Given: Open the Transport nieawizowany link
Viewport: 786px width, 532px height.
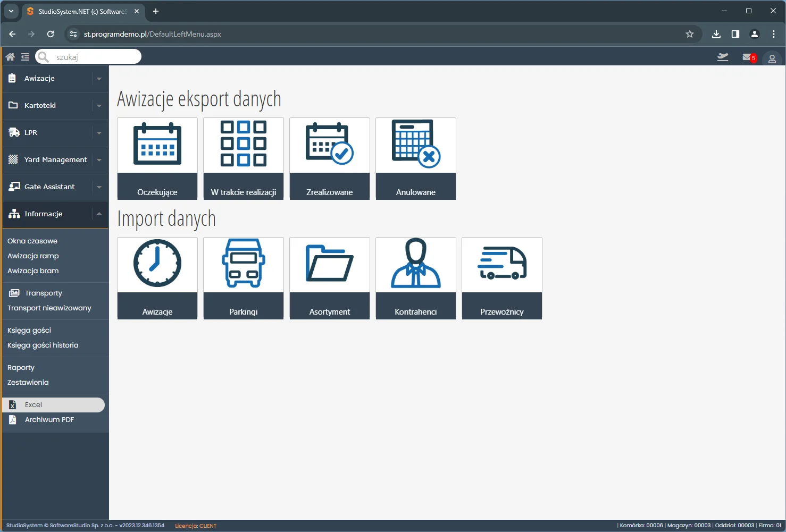Looking at the screenshot, I should (x=49, y=308).
